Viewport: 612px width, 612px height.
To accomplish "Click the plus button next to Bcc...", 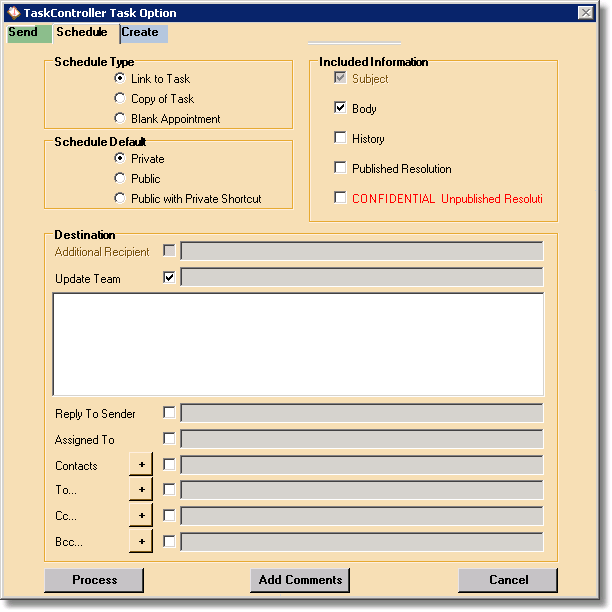I will (x=141, y=542).
